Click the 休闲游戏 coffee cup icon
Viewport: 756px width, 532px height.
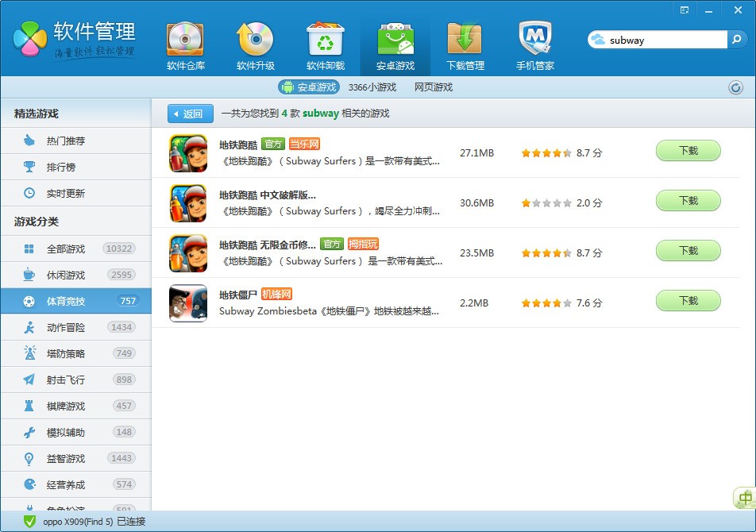tap(29, 275)
